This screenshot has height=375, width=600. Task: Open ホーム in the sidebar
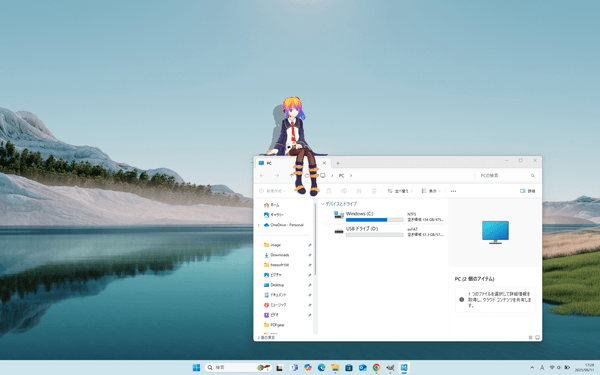[x=272, y=205]
